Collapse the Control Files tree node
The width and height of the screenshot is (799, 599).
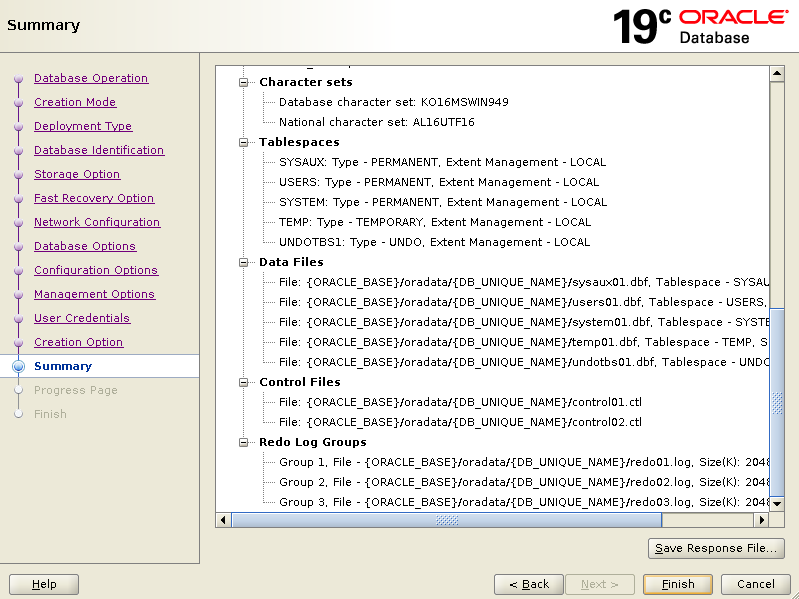tap(244, 382)
